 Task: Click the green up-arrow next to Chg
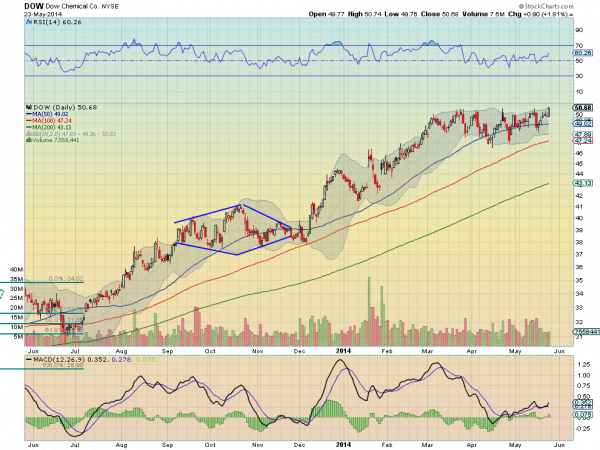point(571,14)
